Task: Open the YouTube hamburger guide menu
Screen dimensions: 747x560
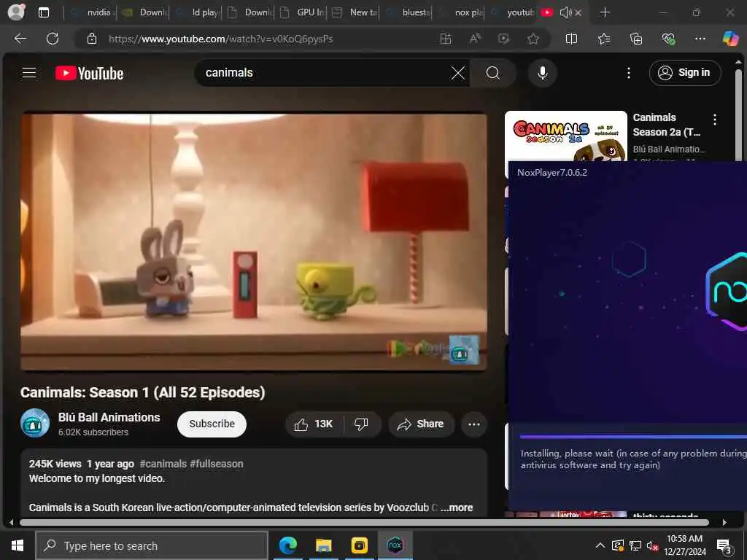Action: 29,73
